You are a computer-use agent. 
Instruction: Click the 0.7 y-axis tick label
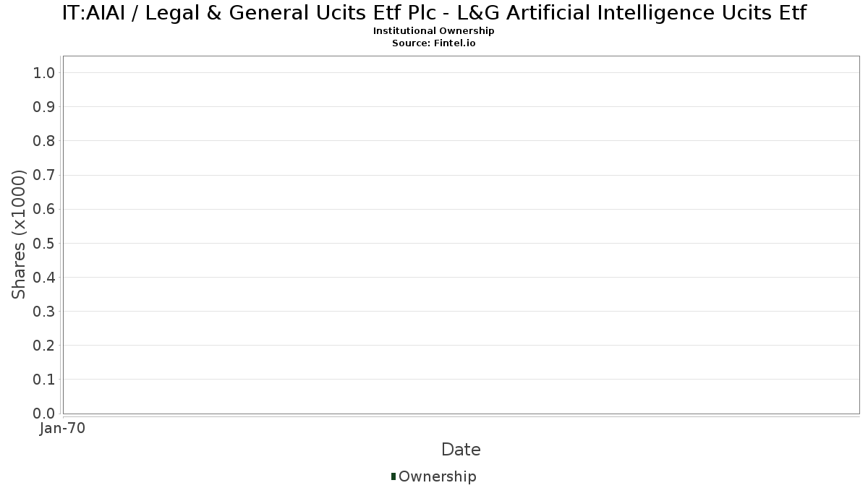(44, 175)
